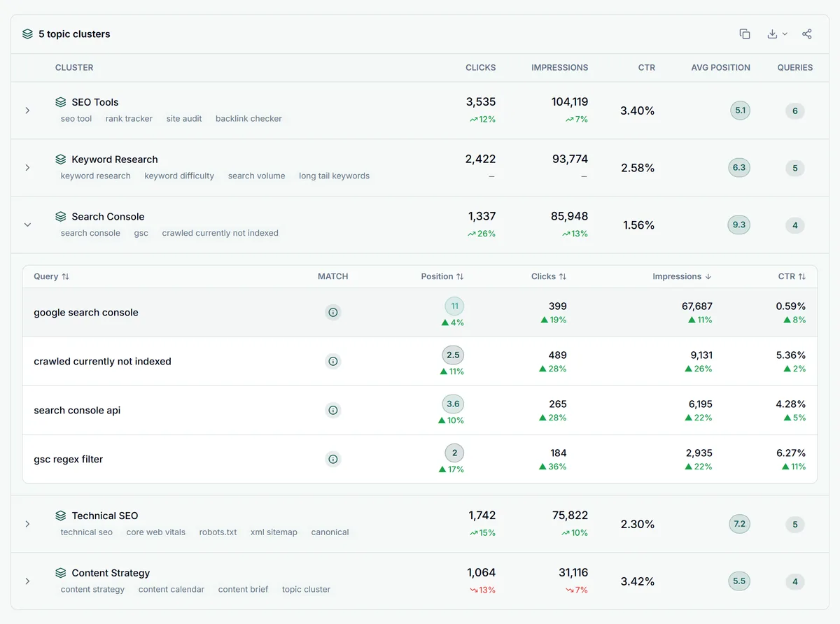Click the 1,064 clicks value for Content Strategy

point(481,573)
